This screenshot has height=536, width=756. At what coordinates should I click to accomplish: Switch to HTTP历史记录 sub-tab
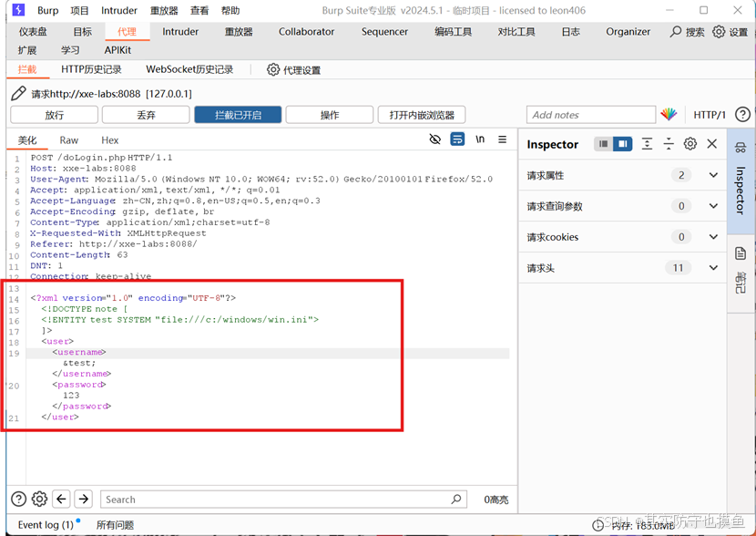coord(91,69)
